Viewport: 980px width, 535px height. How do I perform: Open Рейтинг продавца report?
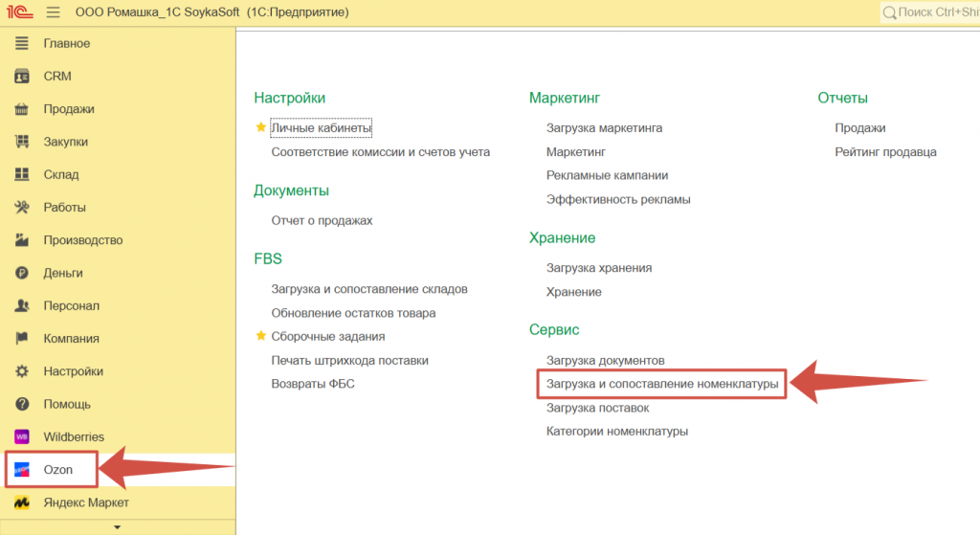[x=885, y=151]
